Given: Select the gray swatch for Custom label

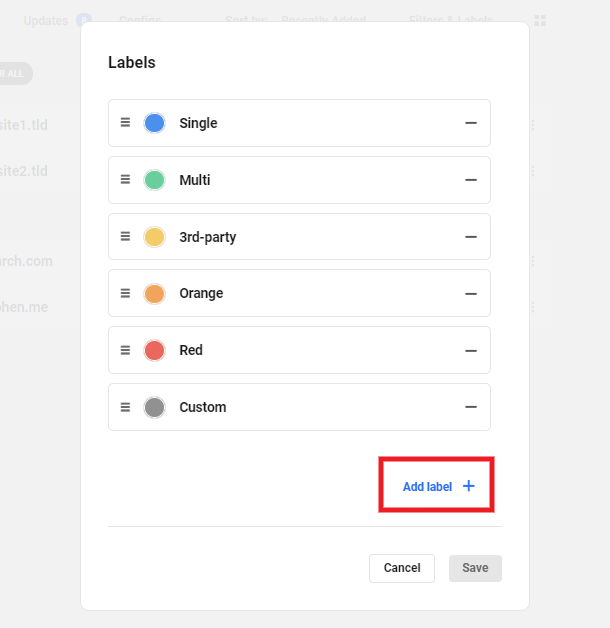Looking at the screenshot, I should pos(154,407).
